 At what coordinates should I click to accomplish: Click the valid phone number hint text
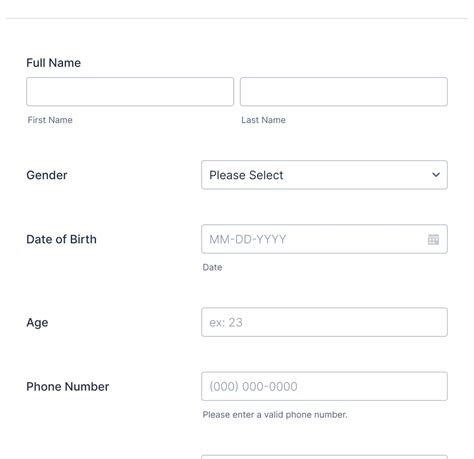275,415
